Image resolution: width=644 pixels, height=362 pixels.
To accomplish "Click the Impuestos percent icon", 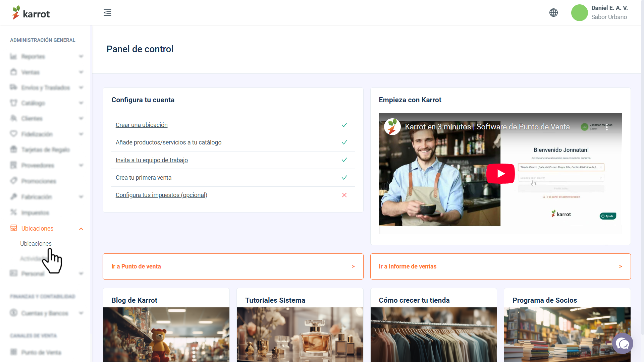I will click(13, 213).
